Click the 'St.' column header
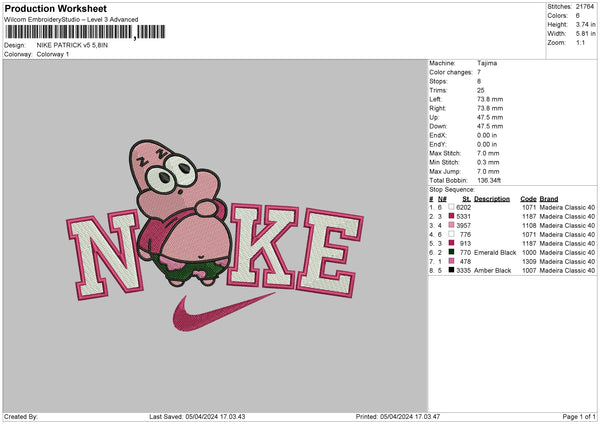600x424 pixels. click(x=466, y=199)
